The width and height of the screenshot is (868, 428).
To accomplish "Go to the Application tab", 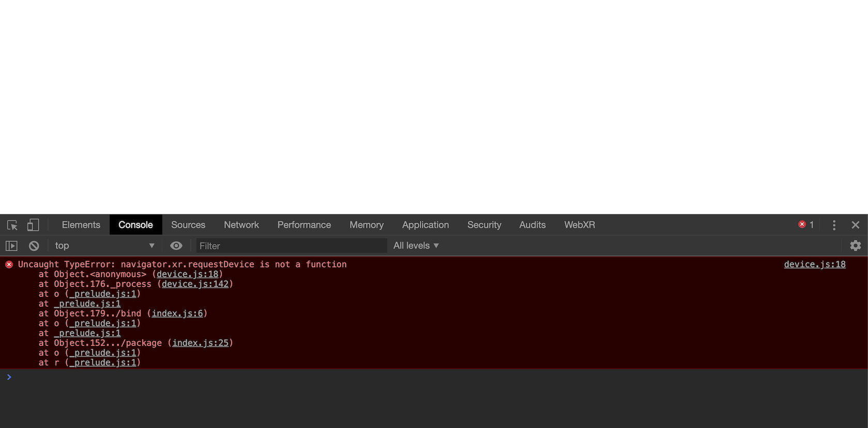I will 425,225.
